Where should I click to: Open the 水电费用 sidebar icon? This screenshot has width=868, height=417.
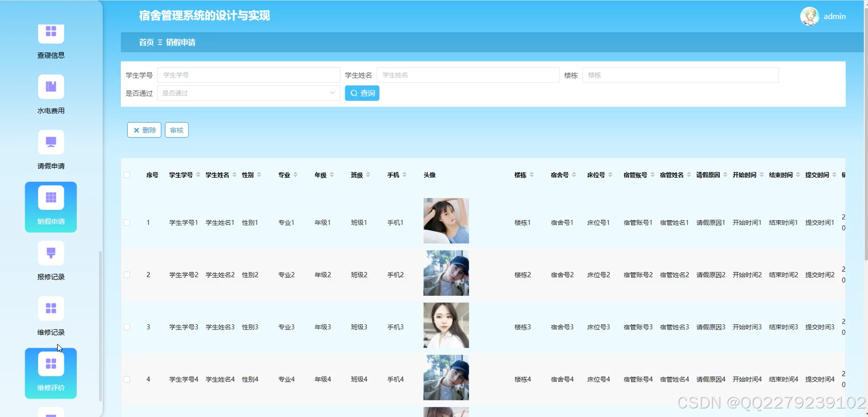[x=51, y=86]
